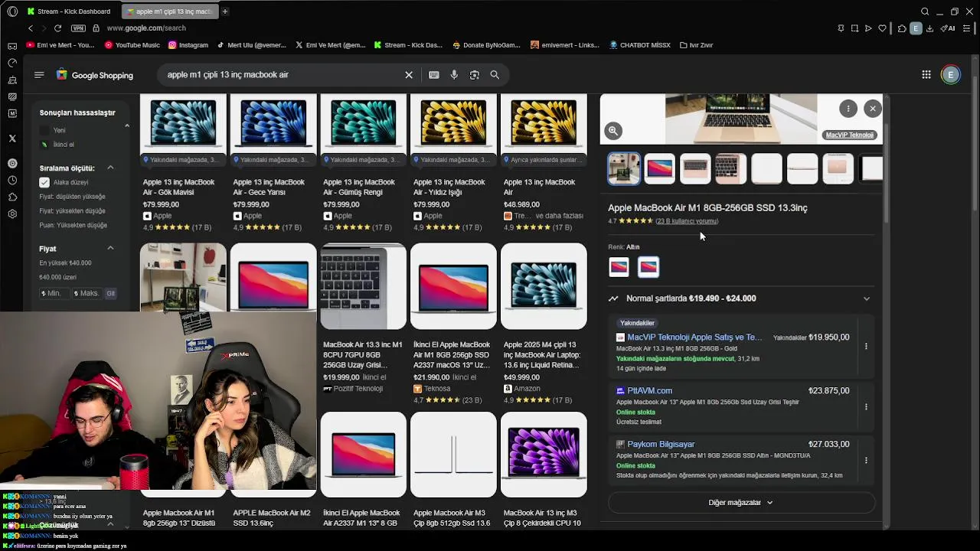The height and width of the screenshot is (551, 980).
Task: Take a snapshot from browser toolbar
Action: [x=854, y=28]
